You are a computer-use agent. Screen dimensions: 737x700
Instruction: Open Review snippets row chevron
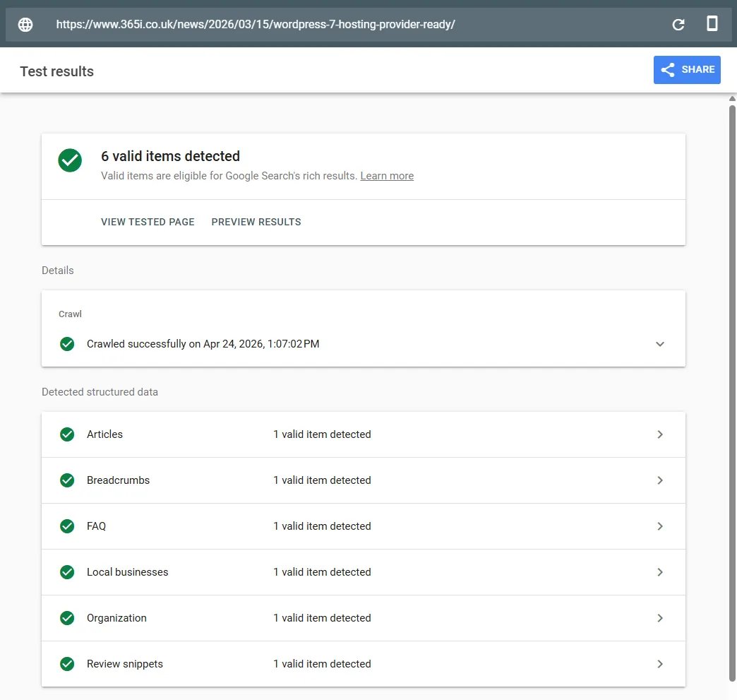[660, 664]
